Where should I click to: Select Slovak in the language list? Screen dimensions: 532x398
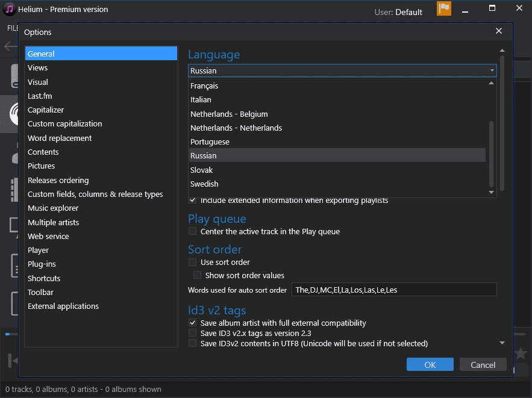(x=337, y=170)
